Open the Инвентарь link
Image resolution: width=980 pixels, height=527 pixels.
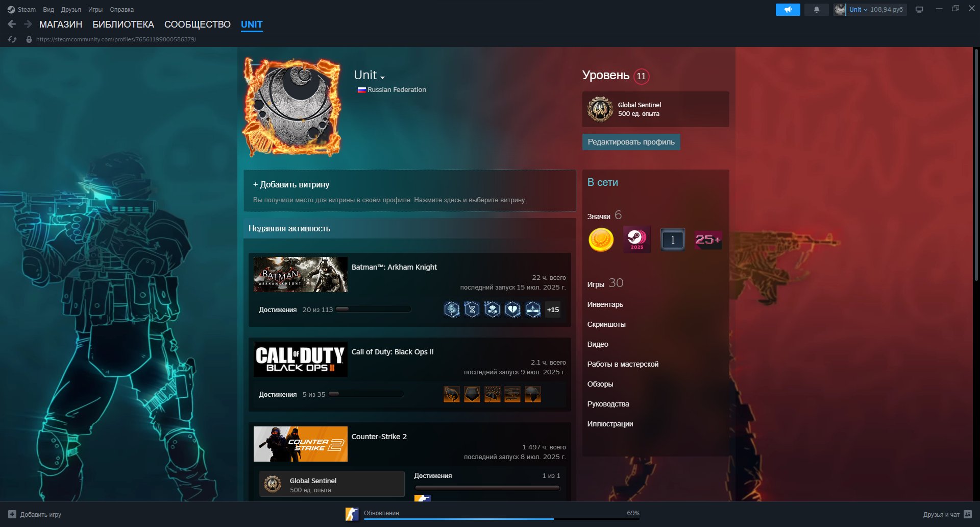(605, 304)
